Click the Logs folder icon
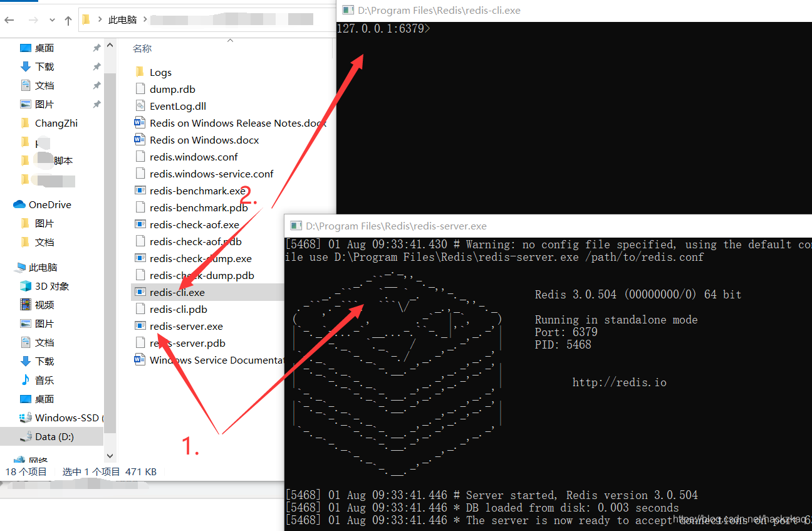Image resolution: width=812 pixels, height=531 pixels. pyautogui.click(x=140, y=72)
